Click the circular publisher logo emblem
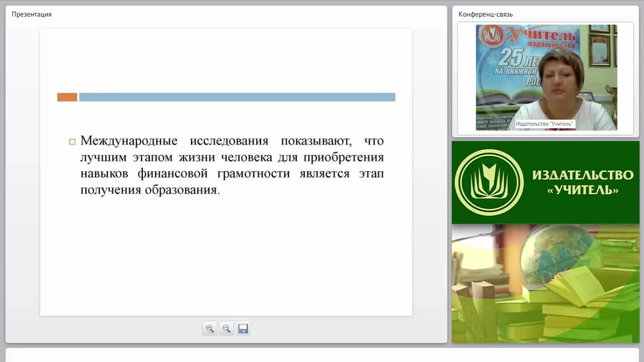This screenshot has height=362, width=644. coord(489,183)
